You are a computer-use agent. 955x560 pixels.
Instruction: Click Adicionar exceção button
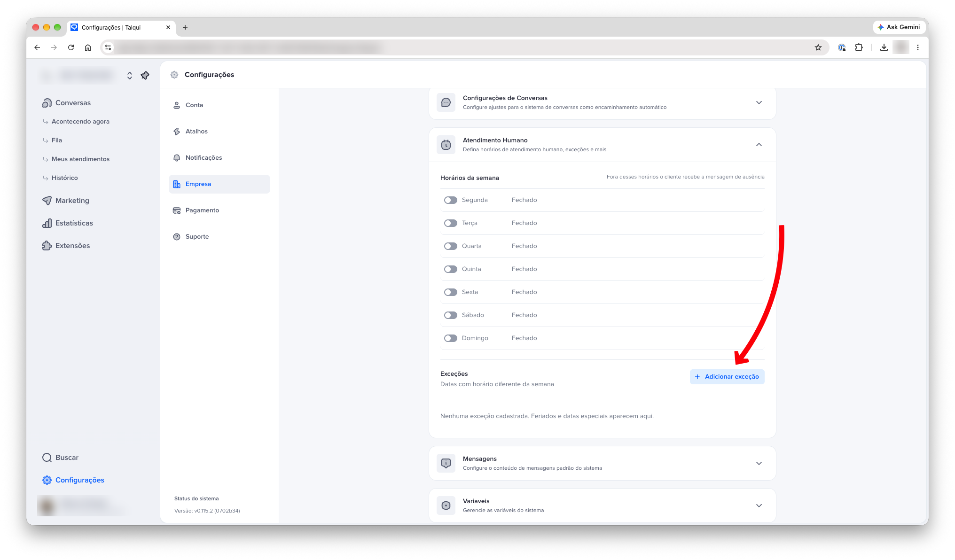(x=727, y=377)
